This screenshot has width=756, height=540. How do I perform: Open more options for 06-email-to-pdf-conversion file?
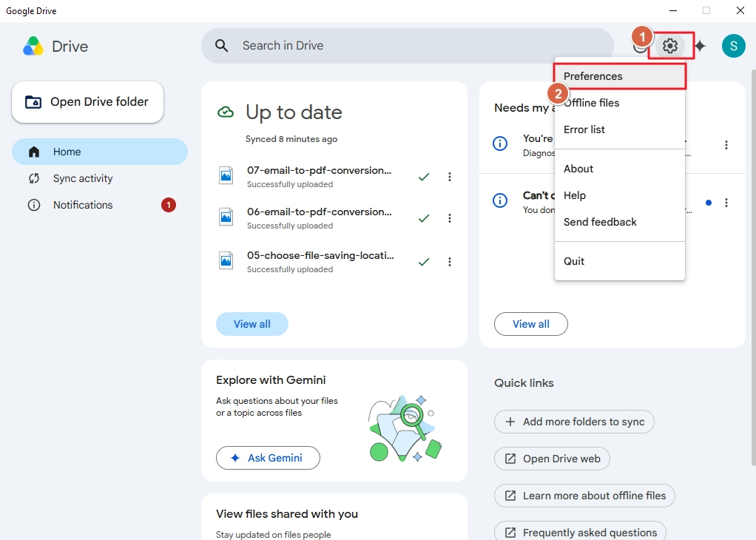pyautogui.click(x=449, y=218)
